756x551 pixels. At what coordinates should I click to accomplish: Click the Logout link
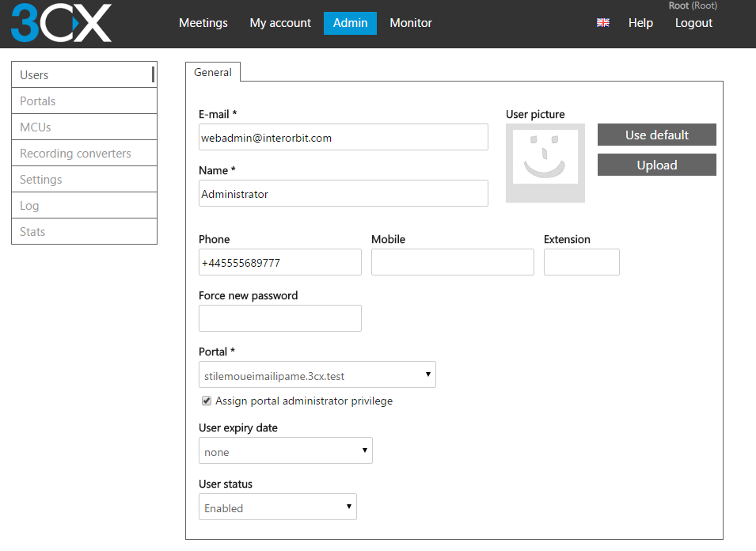(x=693, y=23)
